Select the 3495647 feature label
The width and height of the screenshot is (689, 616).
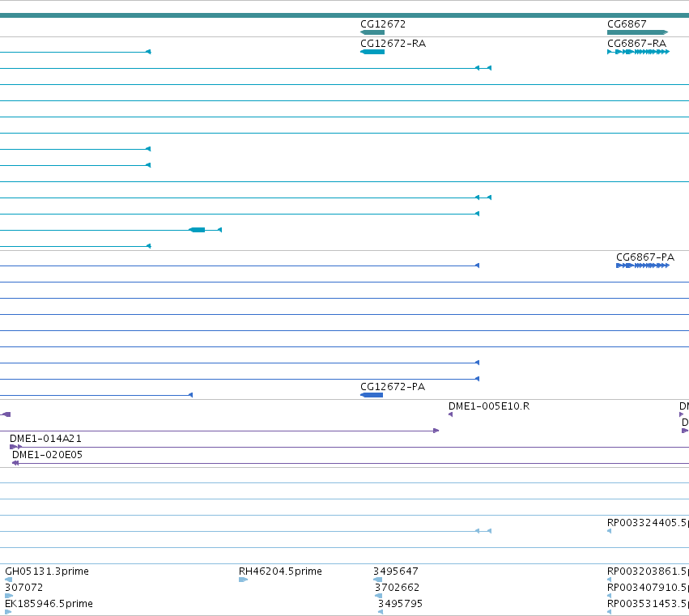tap(395, 571)
